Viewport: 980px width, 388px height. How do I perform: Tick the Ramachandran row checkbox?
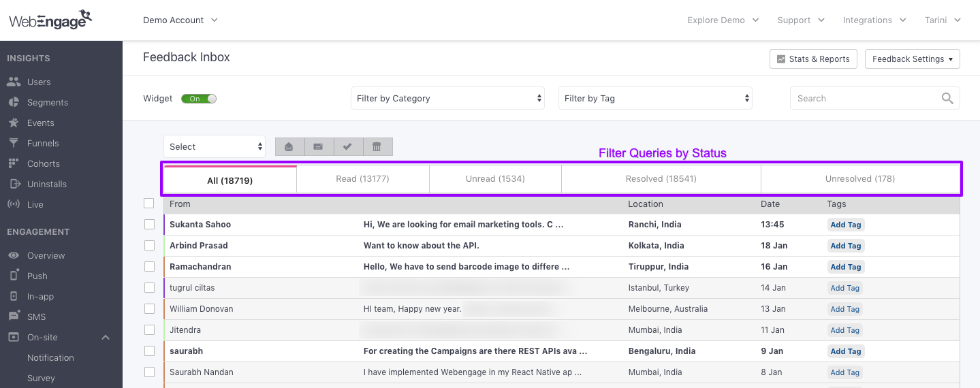[x=149, y=266]
